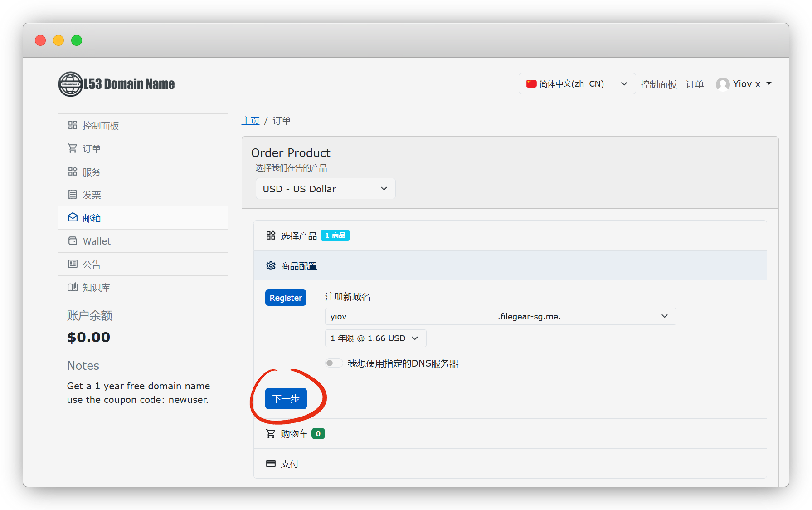Screen dimensions: 812x510
Task: Click the blue 下一步 next button
Action: 286,399
